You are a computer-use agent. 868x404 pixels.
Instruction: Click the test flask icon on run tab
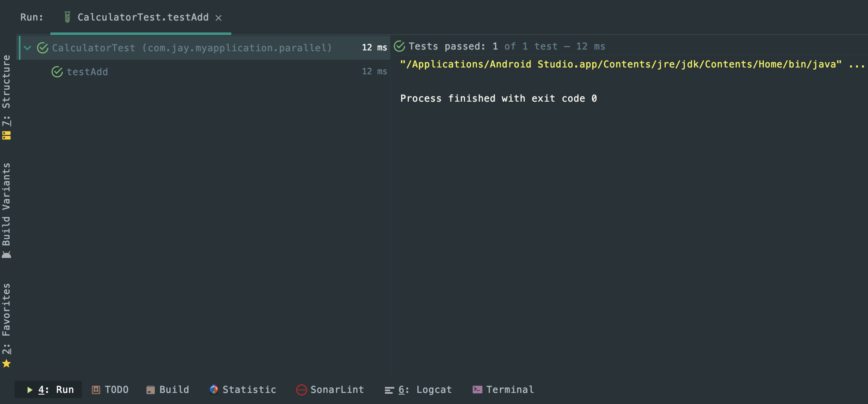pyautogui.click(x=67, y=17)
